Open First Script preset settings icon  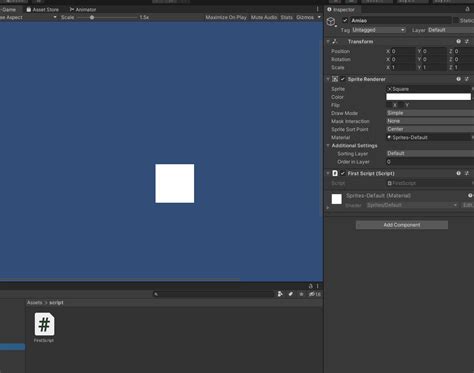click(x=467, y=173)
